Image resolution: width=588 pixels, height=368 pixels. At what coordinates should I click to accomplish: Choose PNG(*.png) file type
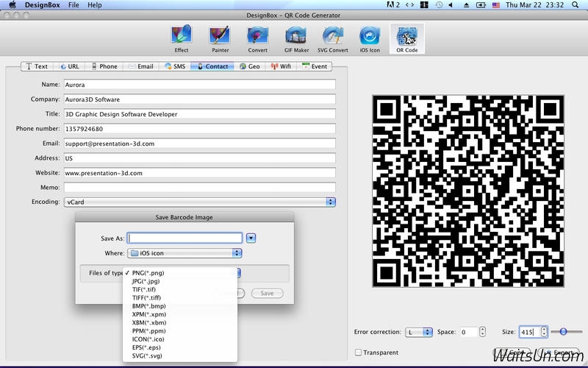[x=180, y=273]
